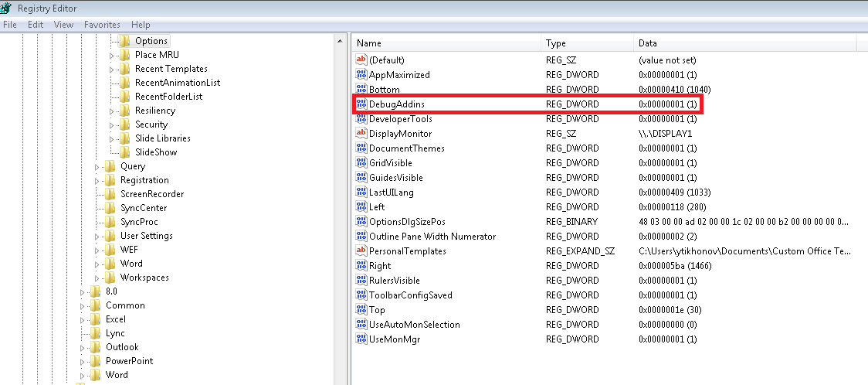
Task: Click the PersonalTemplates string value icon
Action: [x=361, y=251]
